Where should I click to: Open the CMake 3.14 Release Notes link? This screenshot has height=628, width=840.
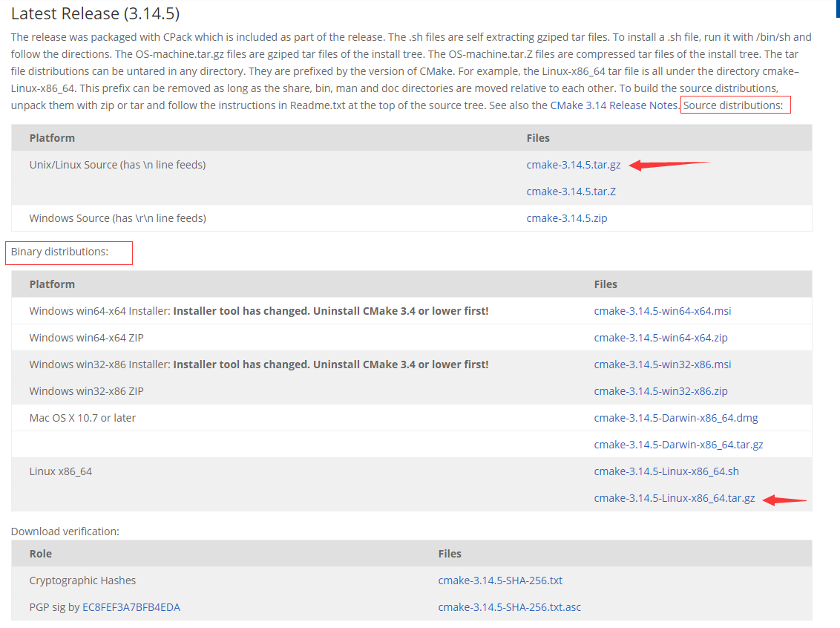pyautogui.click(x=614, y=105)
